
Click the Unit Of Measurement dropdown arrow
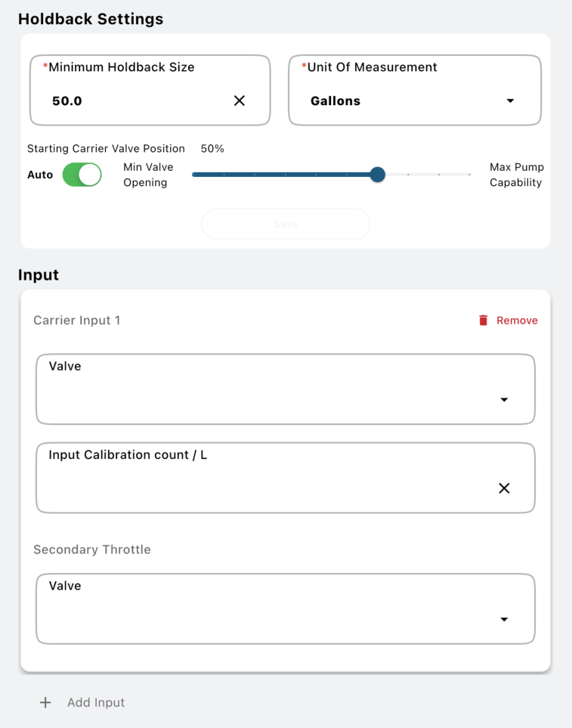pyautogui.click(x=510, y=101)
